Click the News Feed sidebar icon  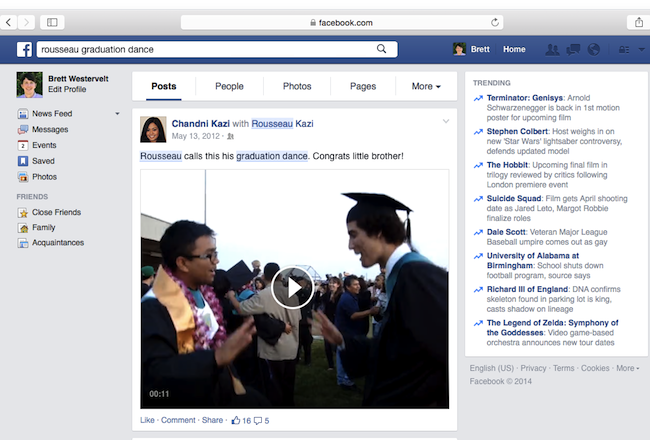point(23,114)
